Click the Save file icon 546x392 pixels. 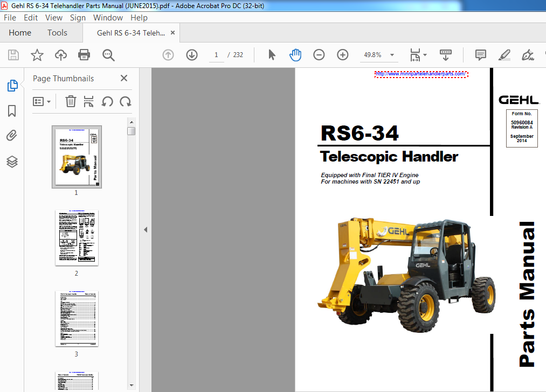pos(13,55)
